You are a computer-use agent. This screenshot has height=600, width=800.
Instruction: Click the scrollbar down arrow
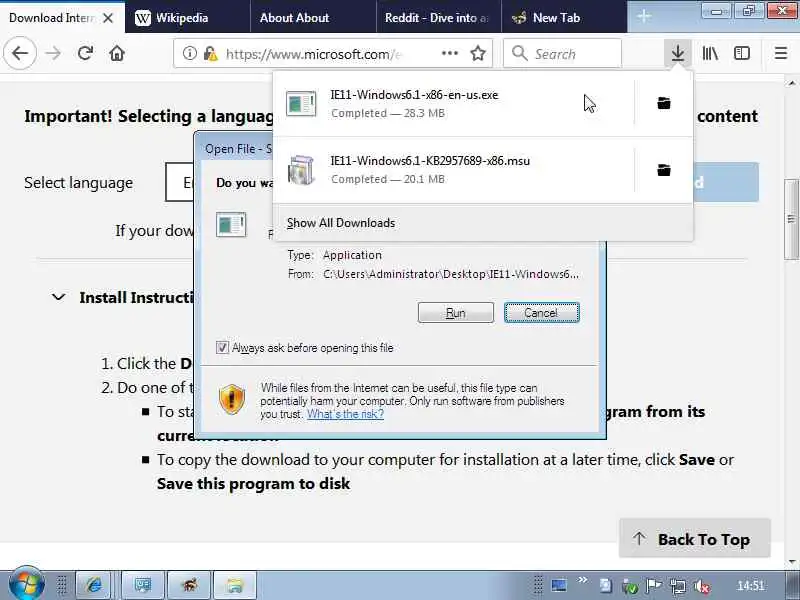(x=791, y=562)
